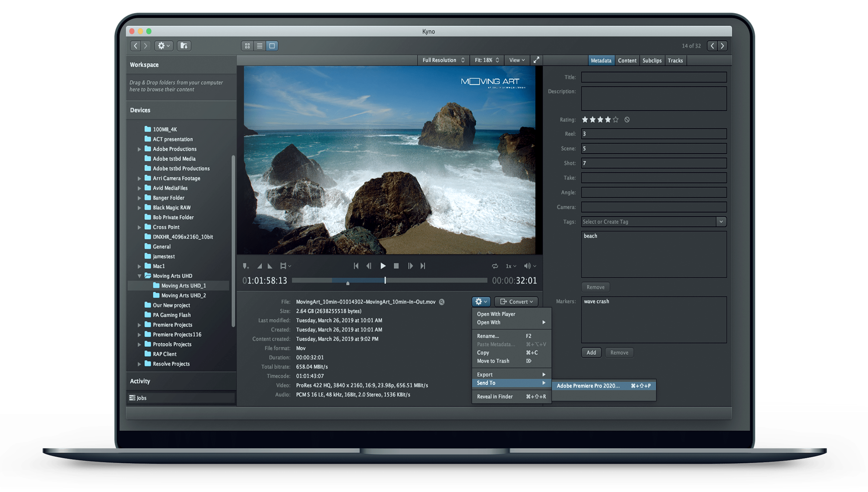Switch to single clip detail view
The height and width of the screenshot is (492, 868).
coord(272,46)
